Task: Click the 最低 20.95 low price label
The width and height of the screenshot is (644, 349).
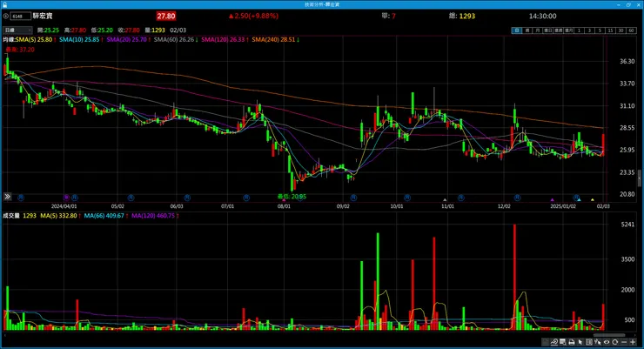Action: 292,197
